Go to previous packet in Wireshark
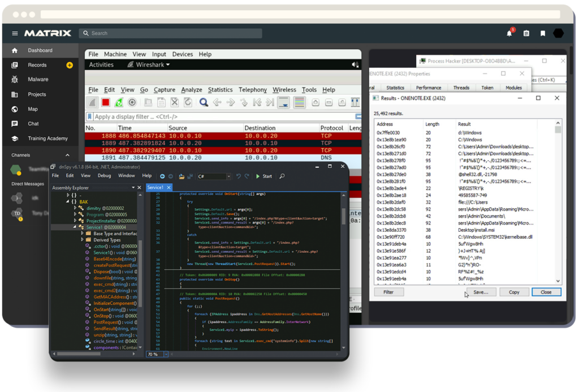This screenshot has width=579, height=392. click(x=217, y=102)
